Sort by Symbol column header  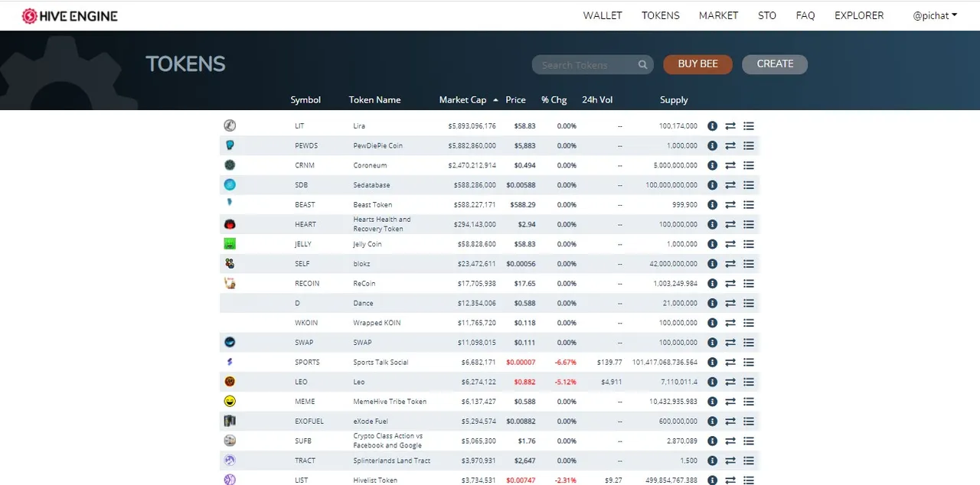305,100
